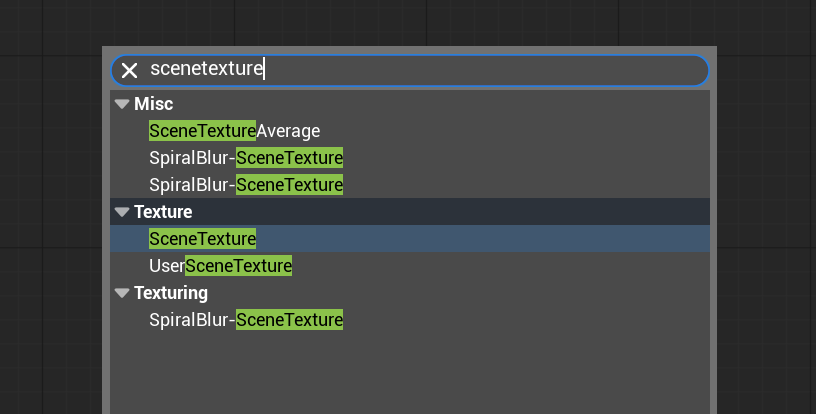Select the highlighted SceneTexture entry
The height and width of the screenshot is (414, 816).
point(203,239)
